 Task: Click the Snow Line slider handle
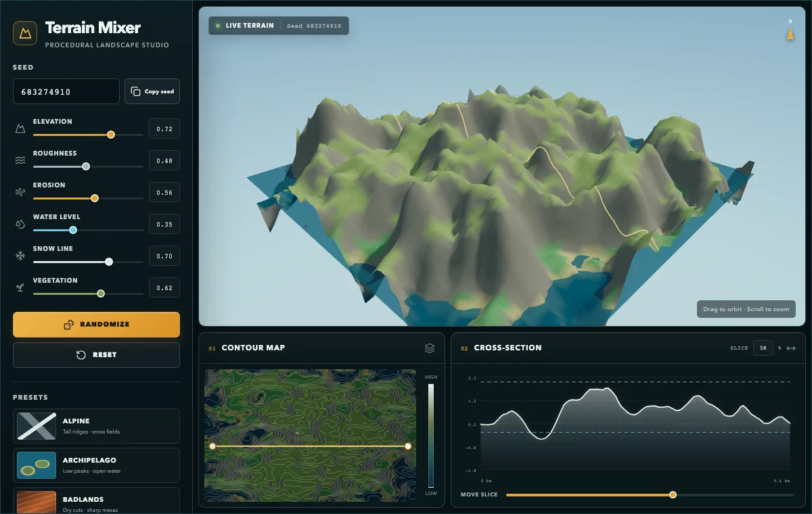pyautogui.click(x=109, y=262)
